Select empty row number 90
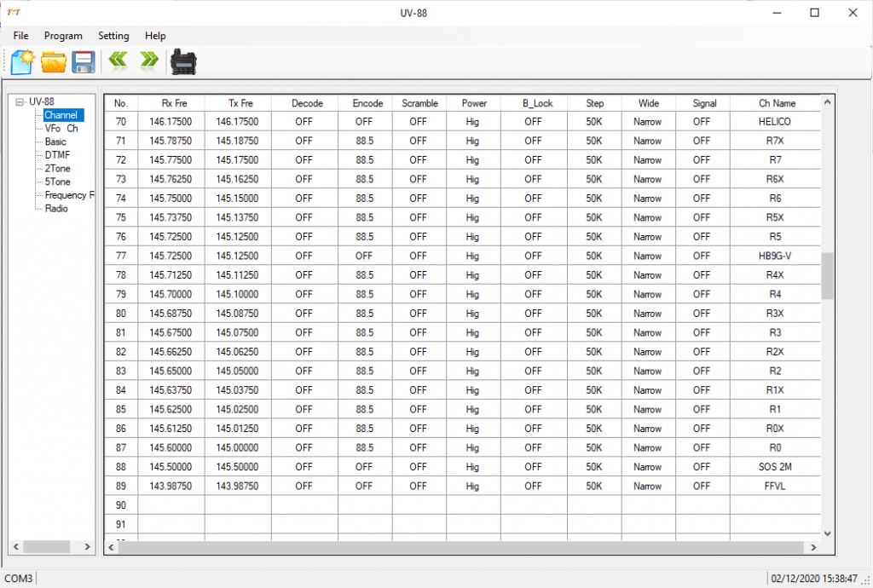The height and width of the screenshot is (588, 873). click(121, 505)
